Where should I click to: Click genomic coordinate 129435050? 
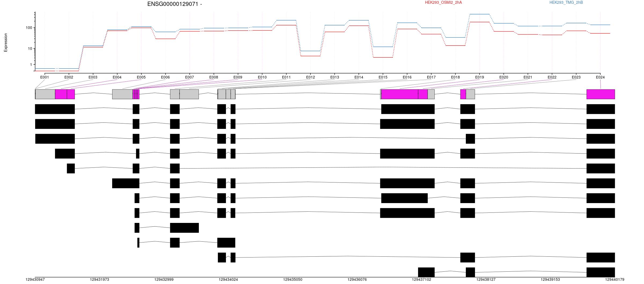[x=293, y=279]
